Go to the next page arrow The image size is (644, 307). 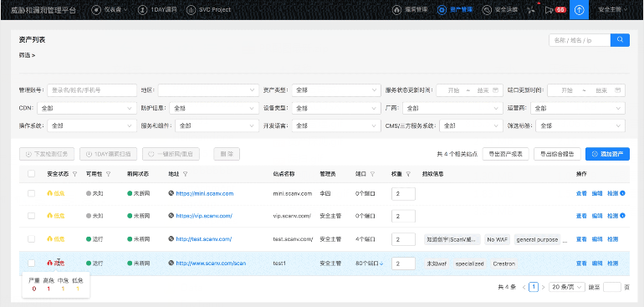tap(543, 287)
